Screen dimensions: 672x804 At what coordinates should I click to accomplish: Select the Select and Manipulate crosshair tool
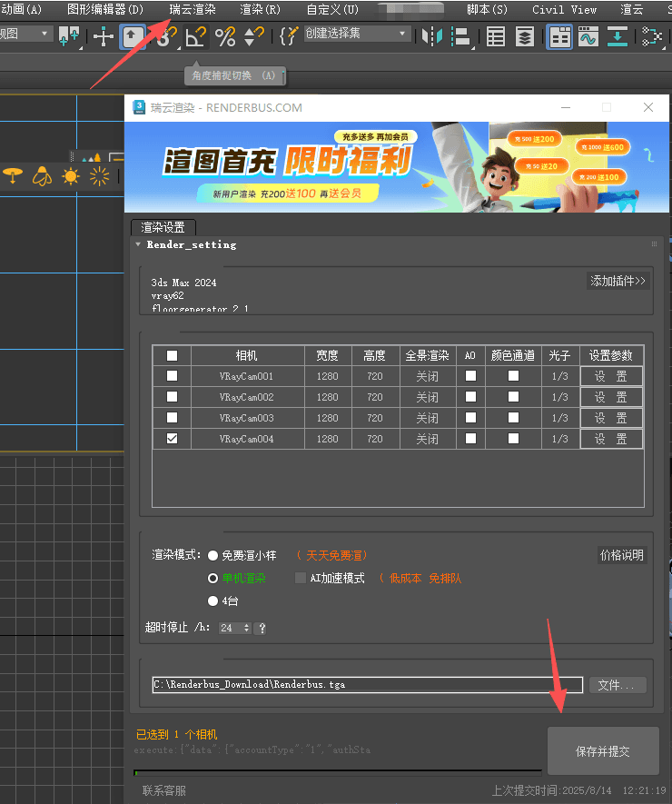pos(103,37)
